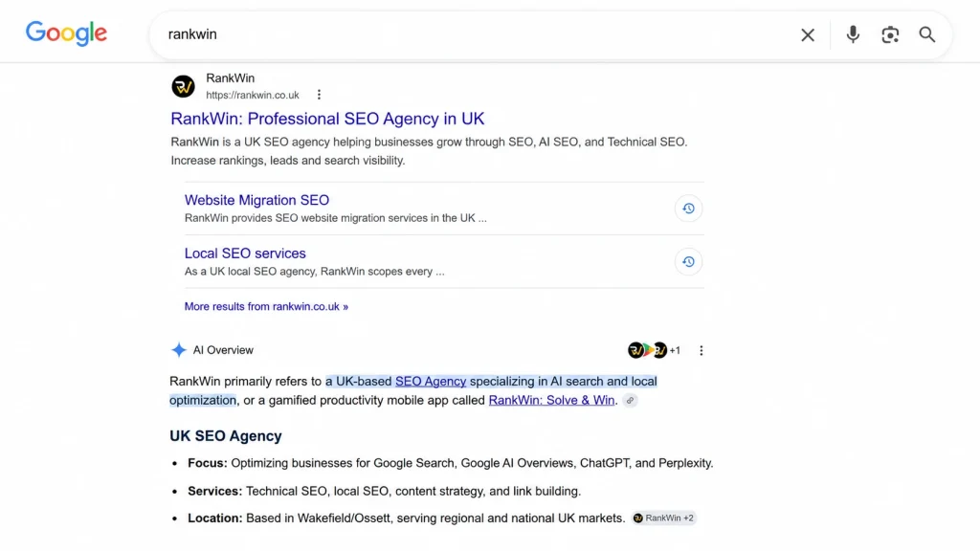
Task: Clear the search box with the X icon
Action: tap(808, 35)
